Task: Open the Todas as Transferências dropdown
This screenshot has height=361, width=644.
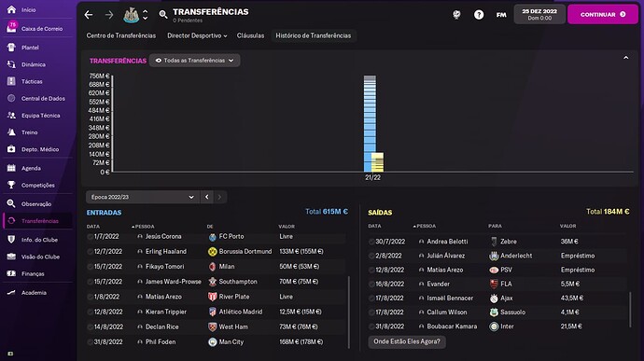Action: pos(195,61)
